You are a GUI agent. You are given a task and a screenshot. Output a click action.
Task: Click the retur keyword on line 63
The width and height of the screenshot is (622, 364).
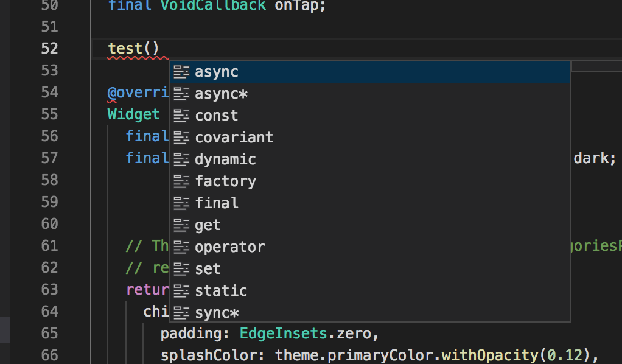tap(147, 290)
